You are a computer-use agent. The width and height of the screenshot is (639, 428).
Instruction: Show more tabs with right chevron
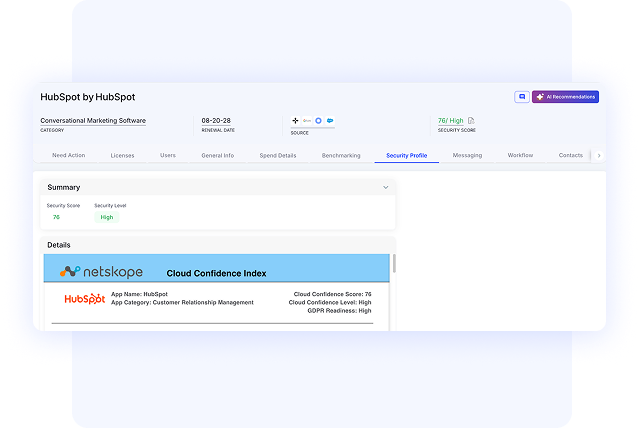(x=599, y=155)
